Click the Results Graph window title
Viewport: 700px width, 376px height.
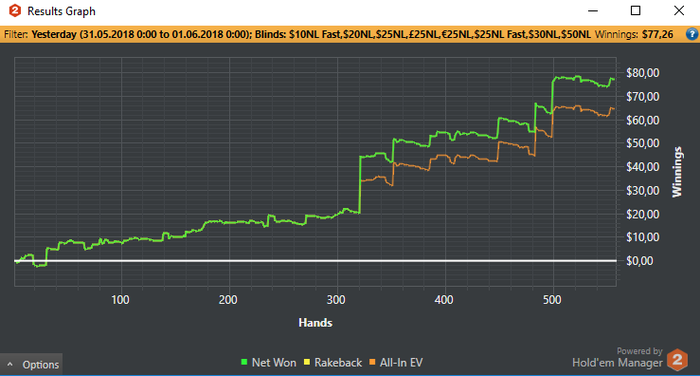click(x=62, y=11)
